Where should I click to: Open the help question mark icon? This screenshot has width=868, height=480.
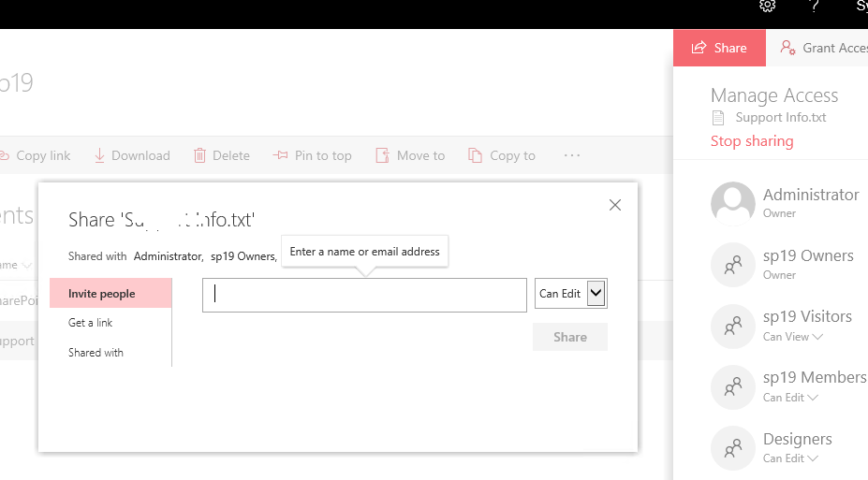click(x=814, y=6)
